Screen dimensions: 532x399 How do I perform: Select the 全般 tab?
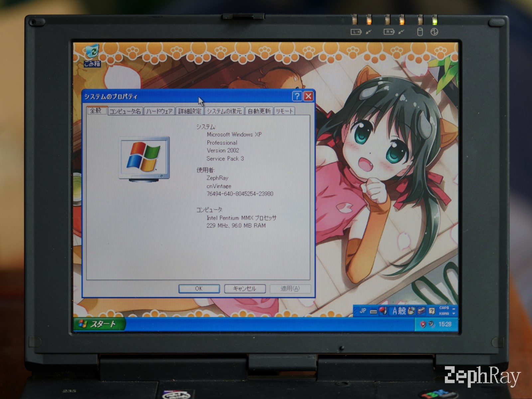[96, 110]
